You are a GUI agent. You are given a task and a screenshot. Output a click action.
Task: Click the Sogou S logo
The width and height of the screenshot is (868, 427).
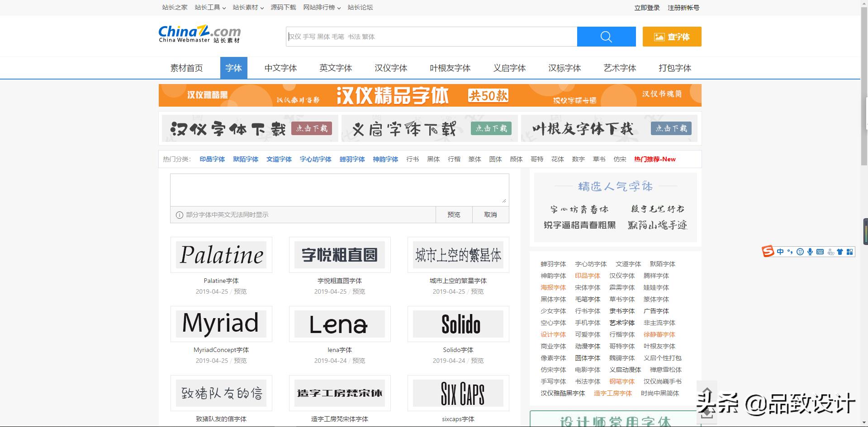[x=768, y=252]
